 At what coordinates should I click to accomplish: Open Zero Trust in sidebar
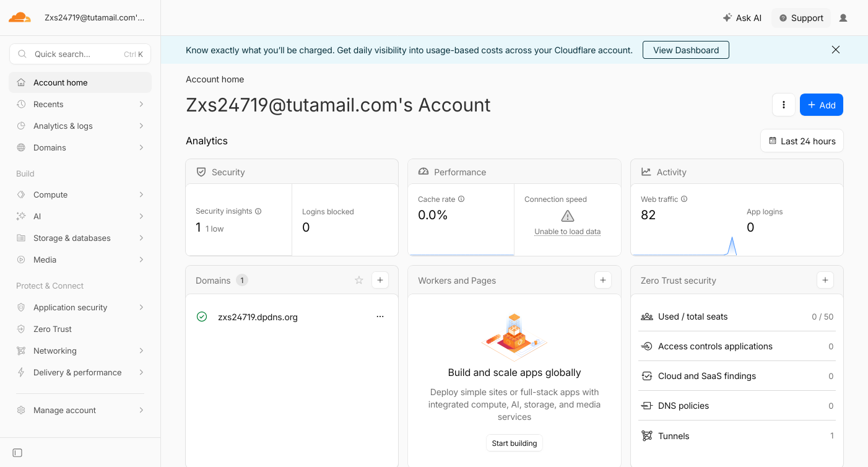[x=80, y=329]
